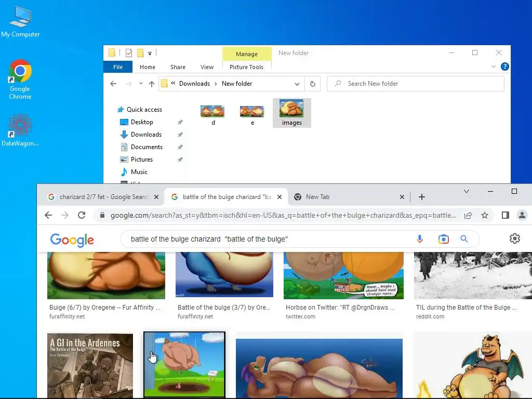
Task: Open a new Chrome tab with plus button
Action: click(422, 197)
